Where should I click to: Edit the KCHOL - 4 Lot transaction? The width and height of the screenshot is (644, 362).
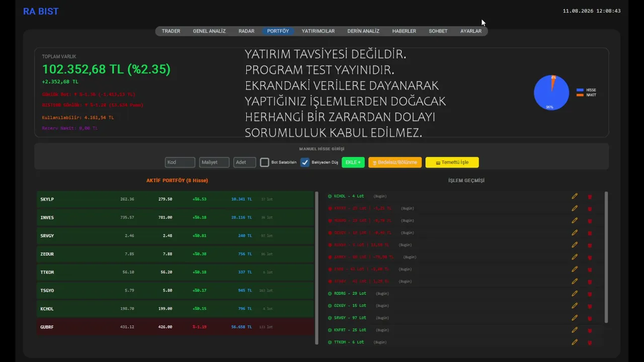(575, 196)
